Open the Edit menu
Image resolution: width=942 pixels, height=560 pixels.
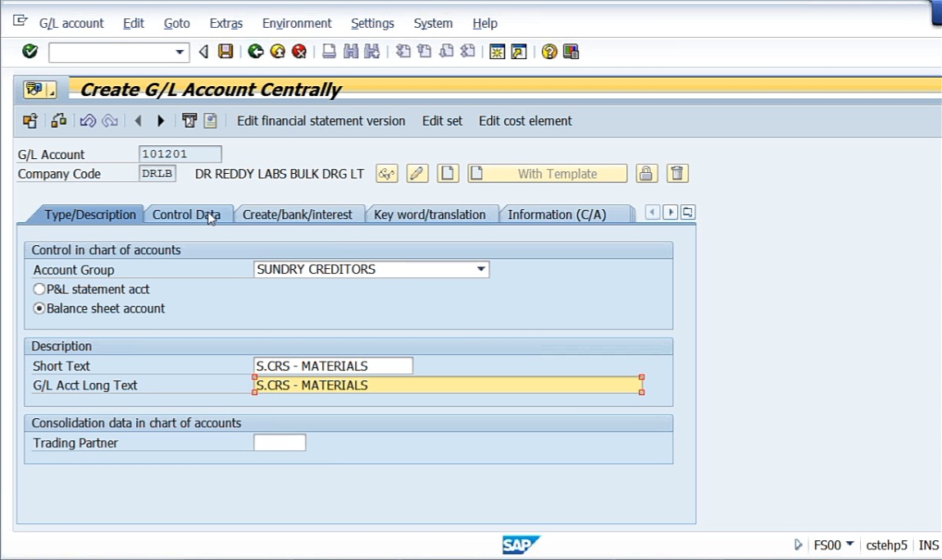click(134, 24)
